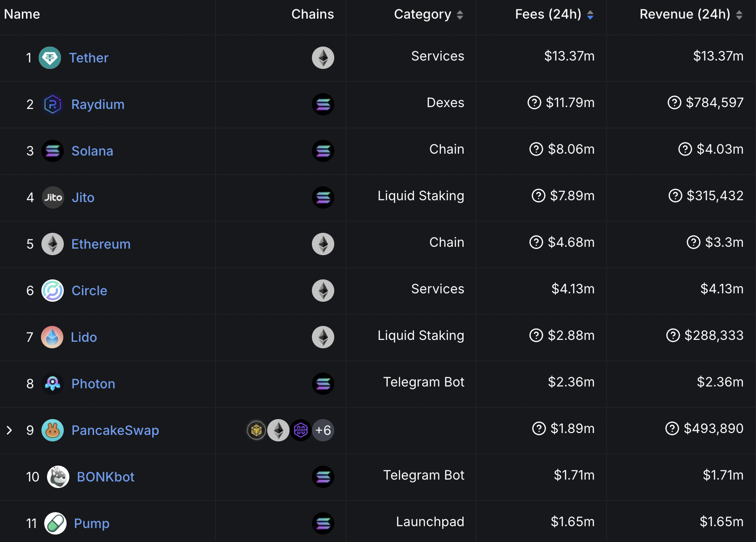Click the Jito logo icon

click(53, 197)
